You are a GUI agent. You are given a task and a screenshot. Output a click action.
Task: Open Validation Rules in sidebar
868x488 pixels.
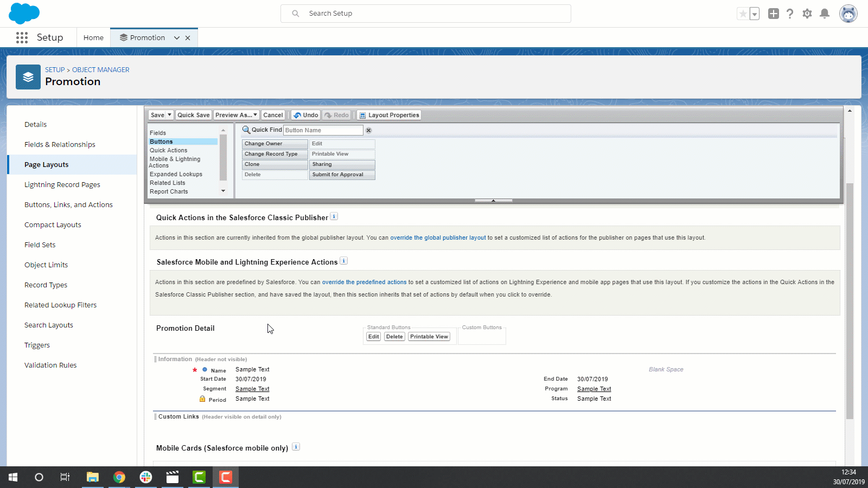(50, 365)
